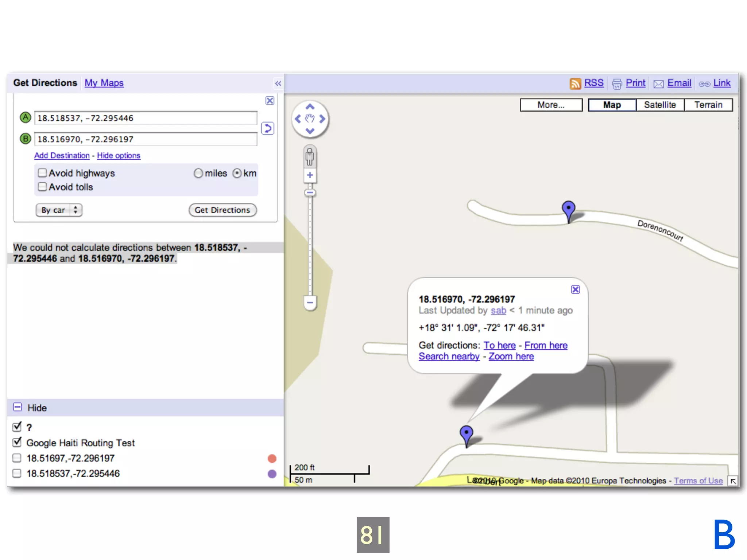
Task: Open the More... map layers dropdown
Action: tap(551, 105)
